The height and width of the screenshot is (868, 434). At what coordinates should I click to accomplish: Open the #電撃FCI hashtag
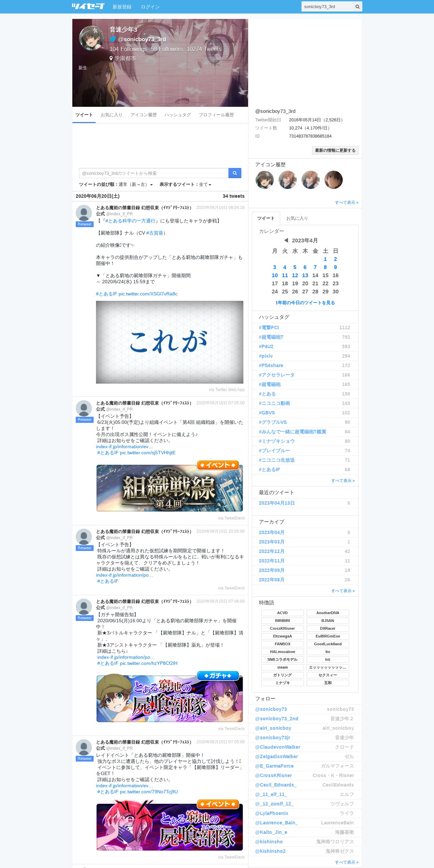click(x=269, y=328)
